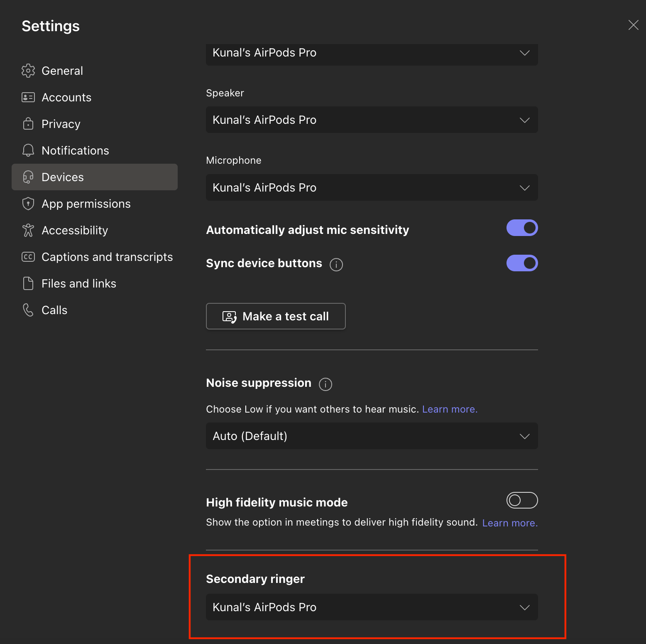Open Learn more link for High fidelity music
This screenshot has height=644, width=646.
(x=510, y=523)
